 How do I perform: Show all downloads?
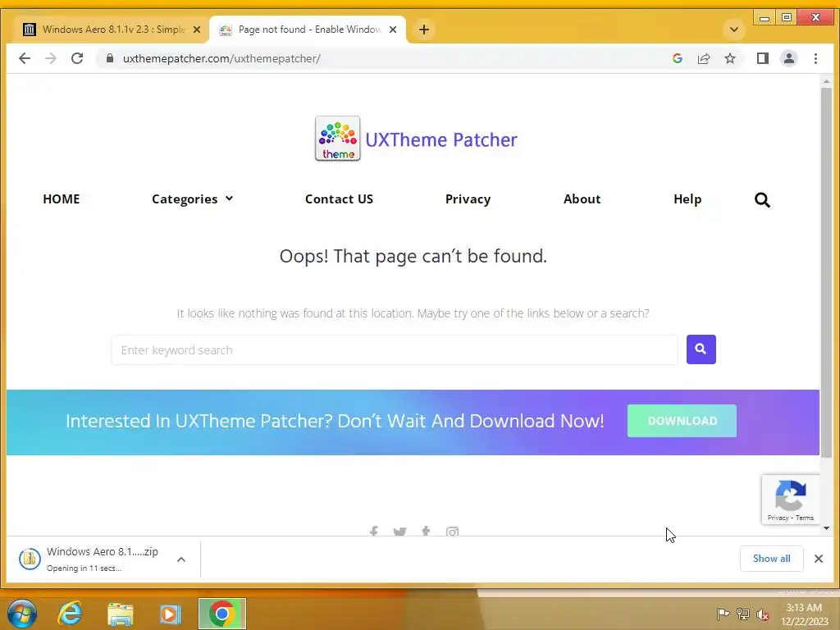tap(771, 558)
